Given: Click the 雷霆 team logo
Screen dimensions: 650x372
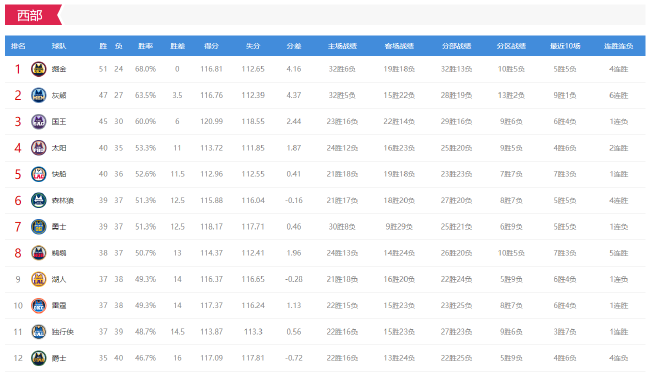Looking at the screenshot, I should pos(39,306).
